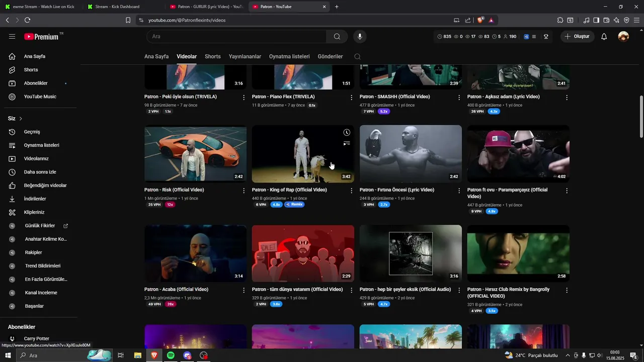Play the Patron - Risk orange car thumbnail

tap(195, 154)
